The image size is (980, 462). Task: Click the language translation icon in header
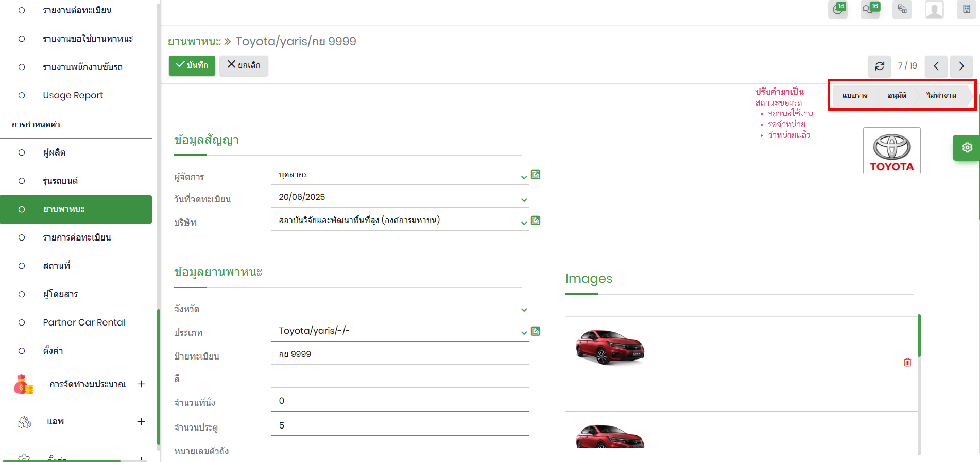[x=902, y=9]
